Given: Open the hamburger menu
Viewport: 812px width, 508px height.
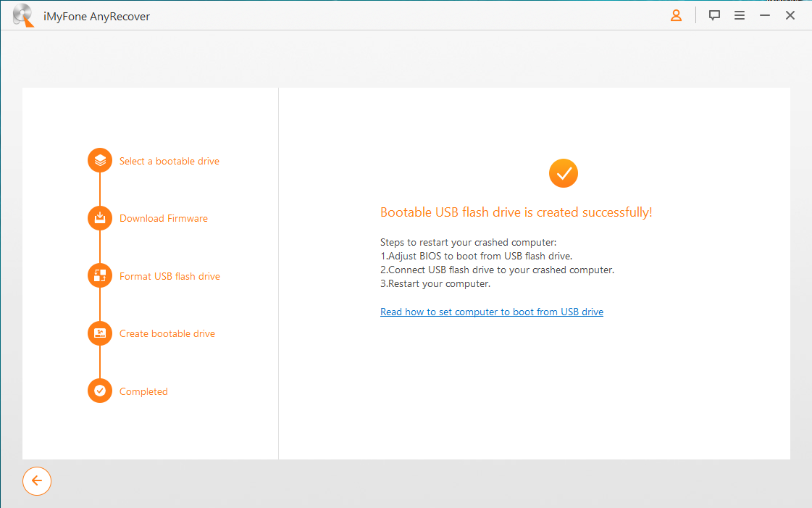Looking at the screenshot, I should [740, 14].
